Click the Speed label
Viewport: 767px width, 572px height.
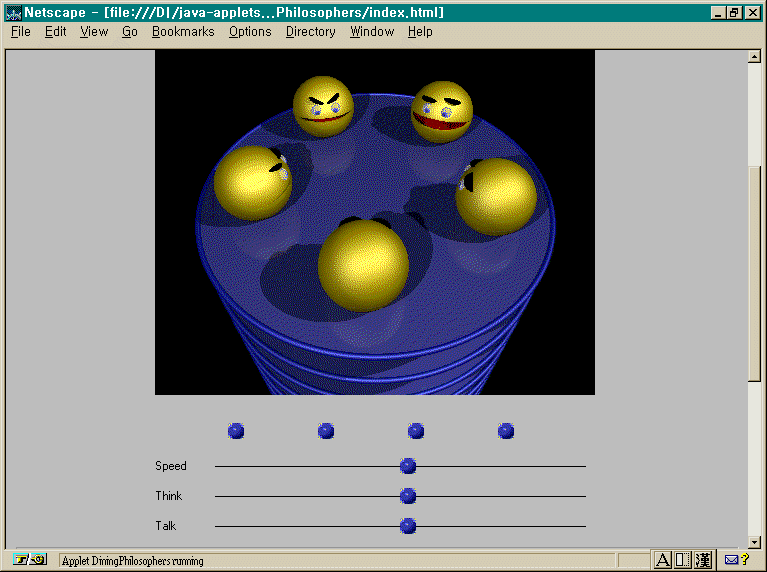coord(171,466)
